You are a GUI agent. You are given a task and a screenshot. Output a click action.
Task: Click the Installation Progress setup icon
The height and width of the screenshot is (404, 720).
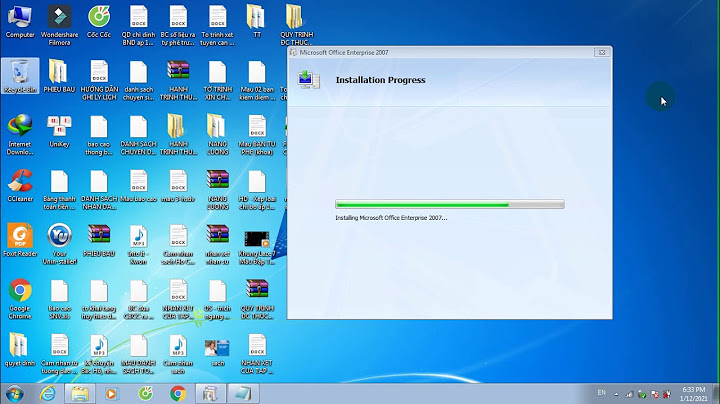(308, 80)
